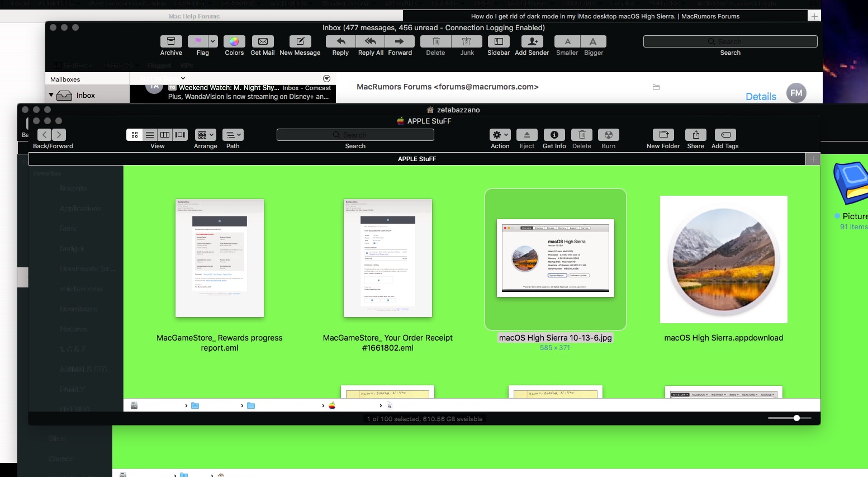The height and width of the screenshot is (477, 868).
Task: Select the macOS High Sierra 10-13-6.jpg thumbnail
Action: click(556, 258)
